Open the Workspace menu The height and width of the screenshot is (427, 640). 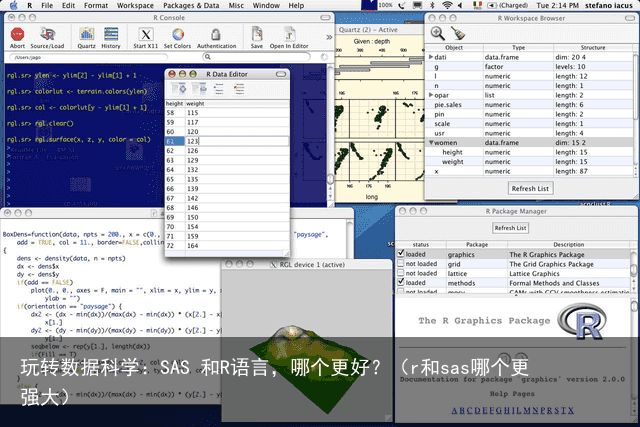click(135, 5)
